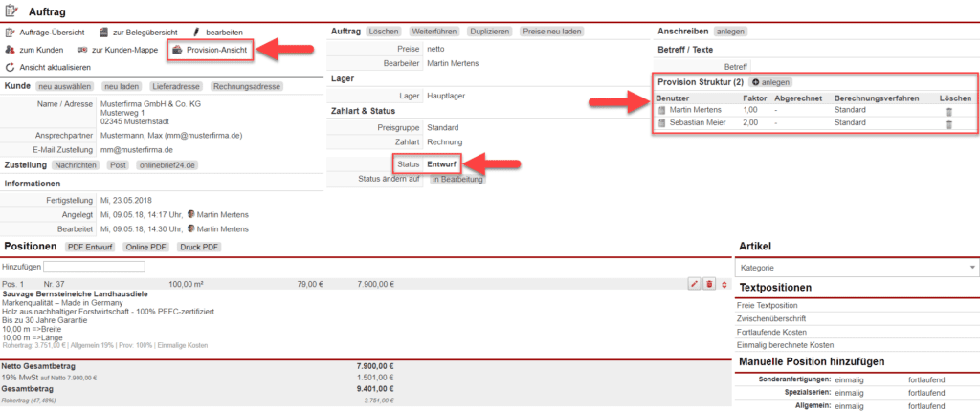Reorder position 1 using sort arrows
This screenshot has height=412, width=980.
(x=724, y=284)
